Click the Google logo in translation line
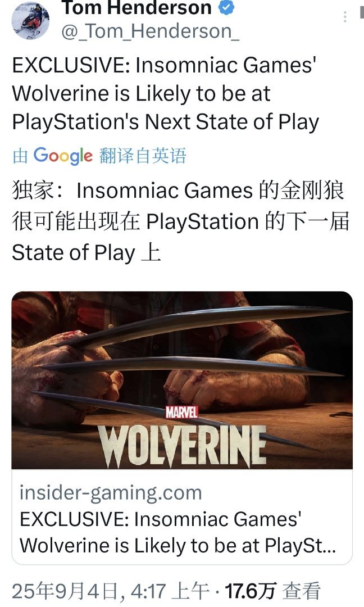Viewport: 364px width, 607px height. click(x=63, y=156)
